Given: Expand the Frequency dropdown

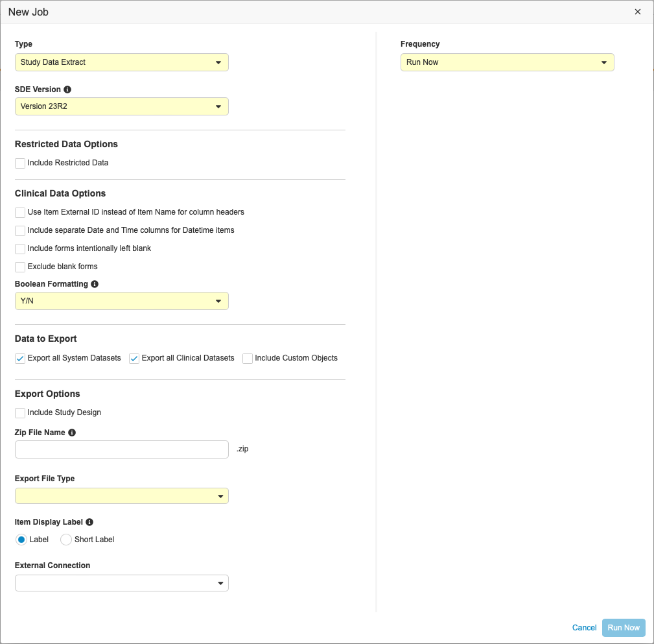Looking at the screenshot, I should point(507,62).
